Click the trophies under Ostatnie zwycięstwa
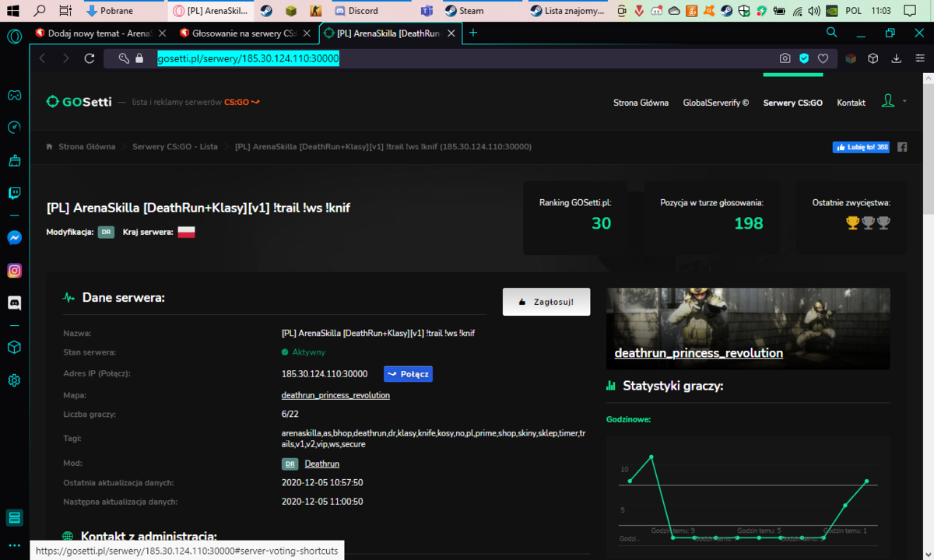Screen dimensions: 934x560 869,222
